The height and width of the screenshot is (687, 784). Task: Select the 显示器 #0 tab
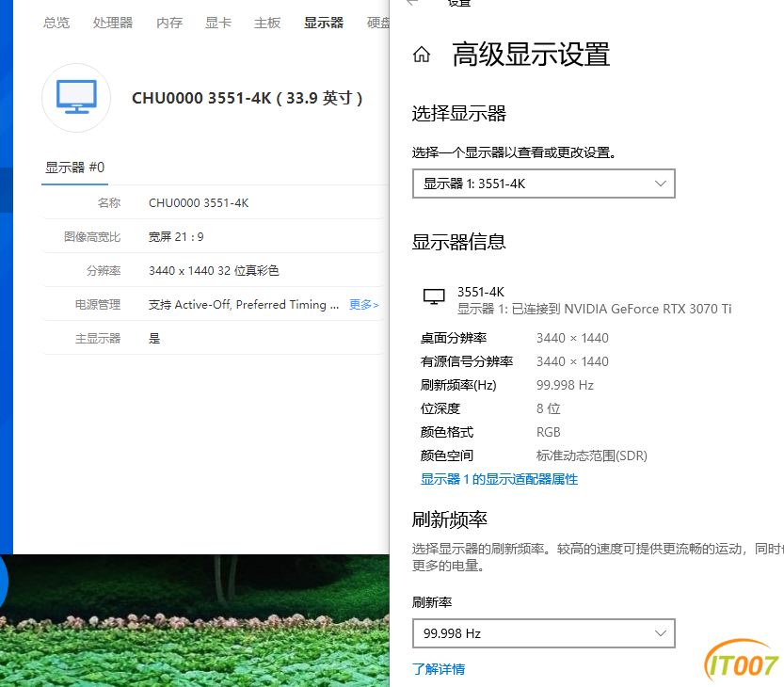(x=74, y=167)
